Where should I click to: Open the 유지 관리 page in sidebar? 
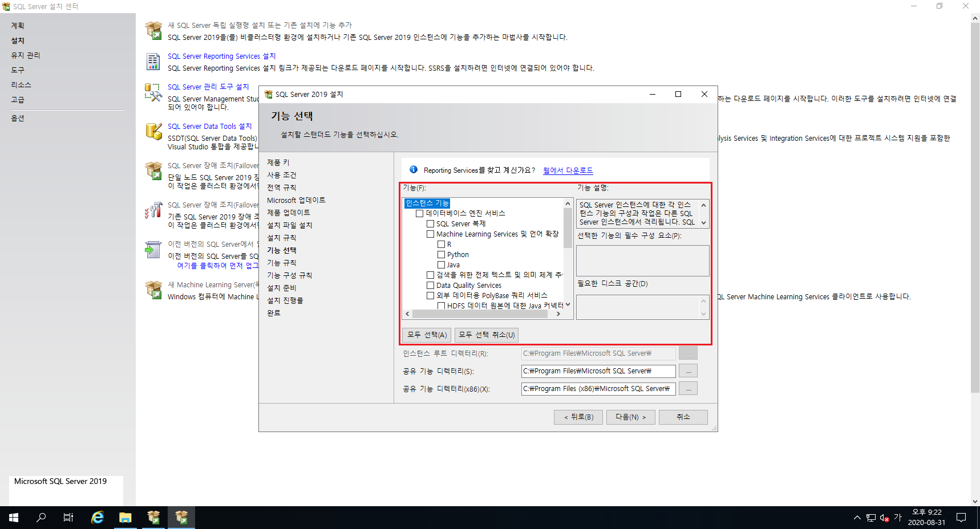26,55
